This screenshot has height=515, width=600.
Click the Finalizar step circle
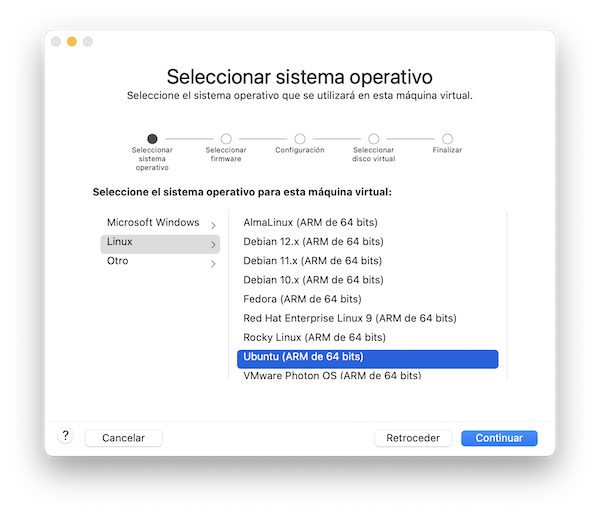[447, 139]
